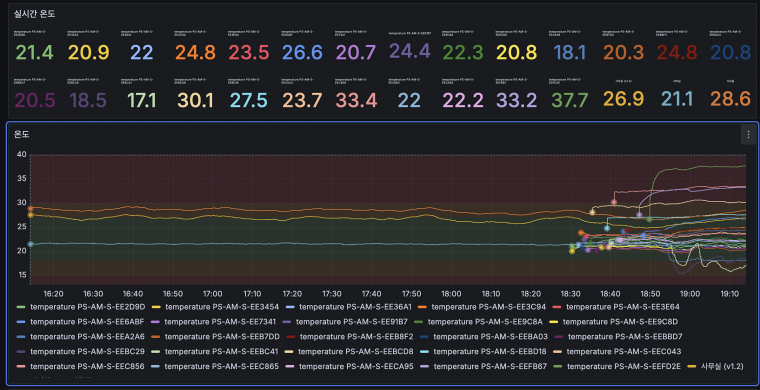Click the 19:00 time axis label
Image resolution: width=760 pixels, height=390 pixels.
pyautogui.click(x=690, y=293)
